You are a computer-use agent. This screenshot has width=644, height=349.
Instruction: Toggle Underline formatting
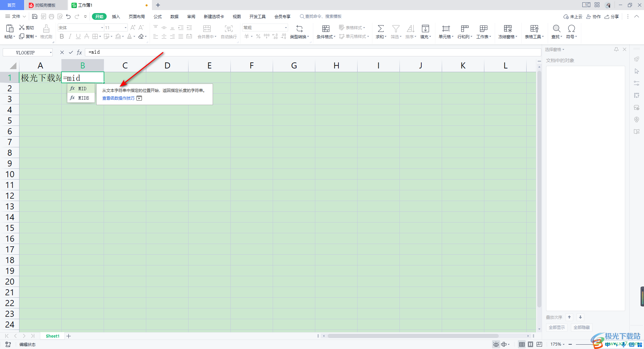tap(78, 36)
